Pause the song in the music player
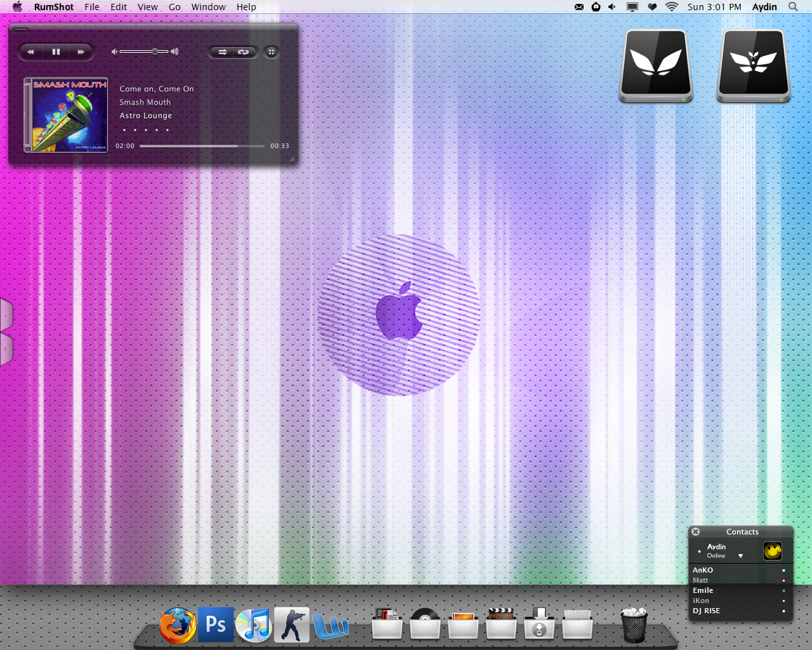This screenshot has width=812, height=650. point(56,52)
